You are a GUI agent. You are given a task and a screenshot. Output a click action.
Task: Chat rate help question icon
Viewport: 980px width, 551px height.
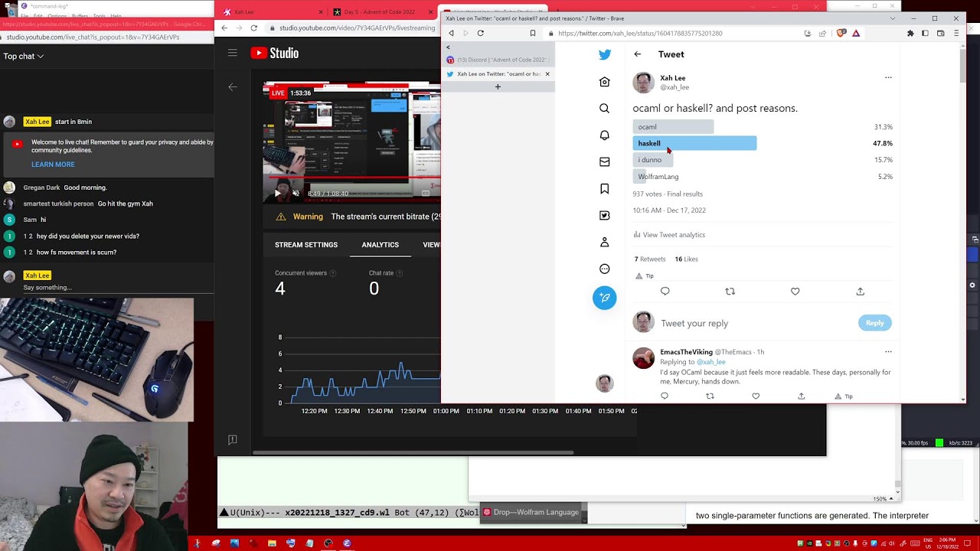[400, 273]
